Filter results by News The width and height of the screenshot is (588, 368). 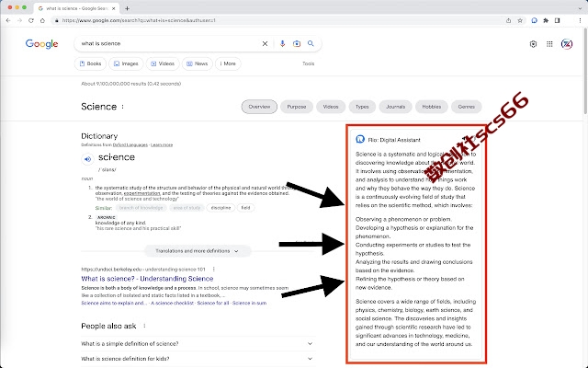point(198,63)
